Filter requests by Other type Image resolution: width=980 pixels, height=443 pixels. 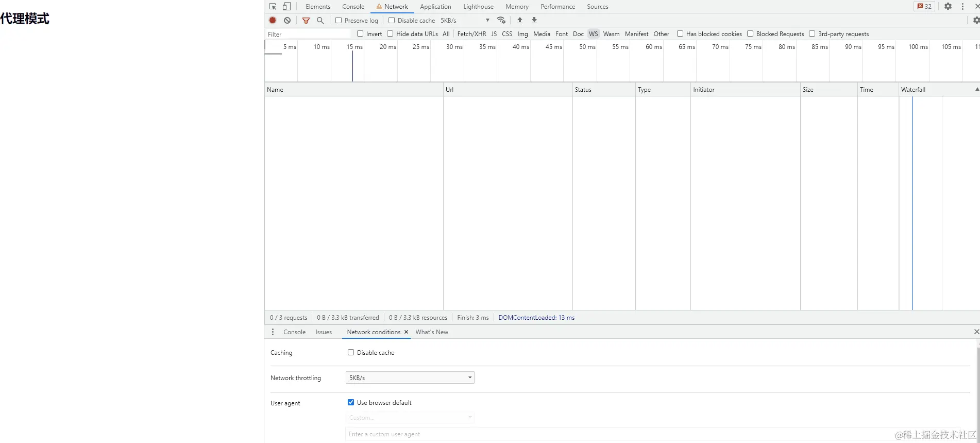[662, 34]
